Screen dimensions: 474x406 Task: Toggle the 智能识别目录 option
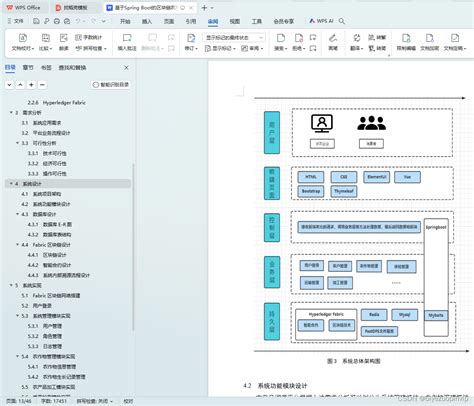pyautogui.click(x=111, y=85)
